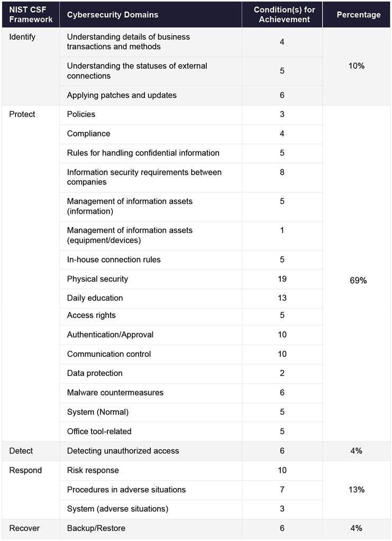This screenshot has height=541, width=392.
Task: Click the NIST CSF Framework column header
Action: coord(31,15)
